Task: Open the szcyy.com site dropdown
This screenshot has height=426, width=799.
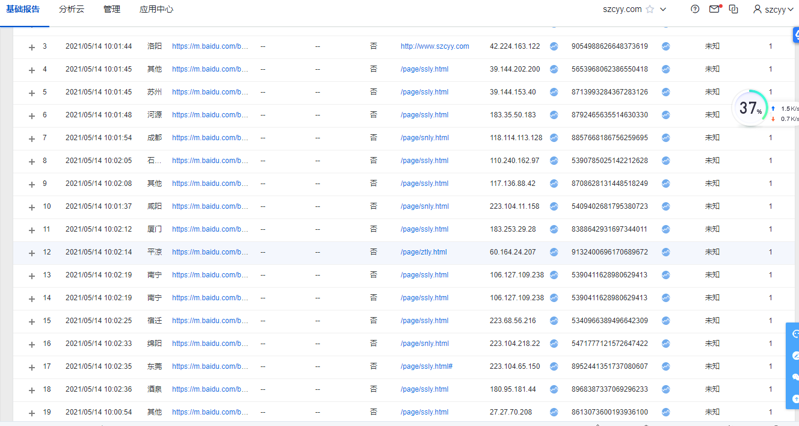Action: point(663,9)
